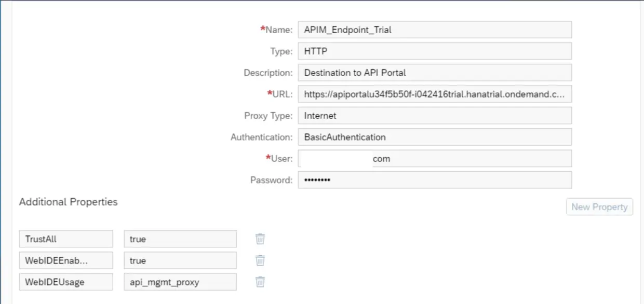Image resolution: width=644 pixels, height=304 pixels.
Task: Remove the WebIDEUsage property with trash icon
Action: point(260,282)
